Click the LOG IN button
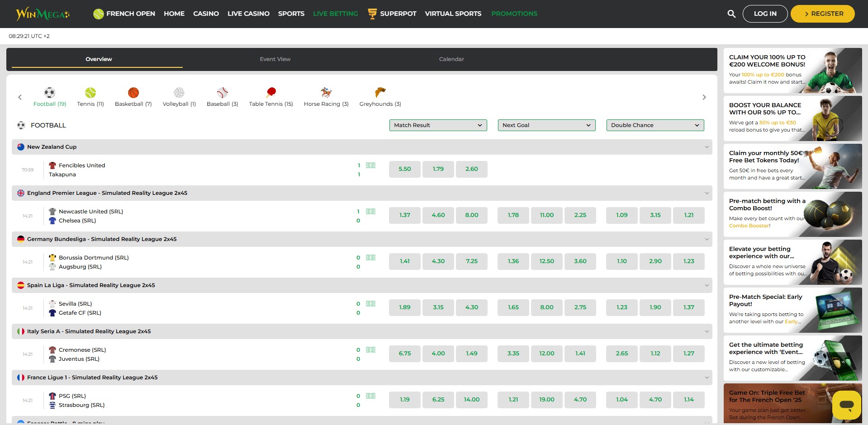Image resolution: width=868 pixels, height=425 pixels. pyautogui.click(x=765, y=14)
